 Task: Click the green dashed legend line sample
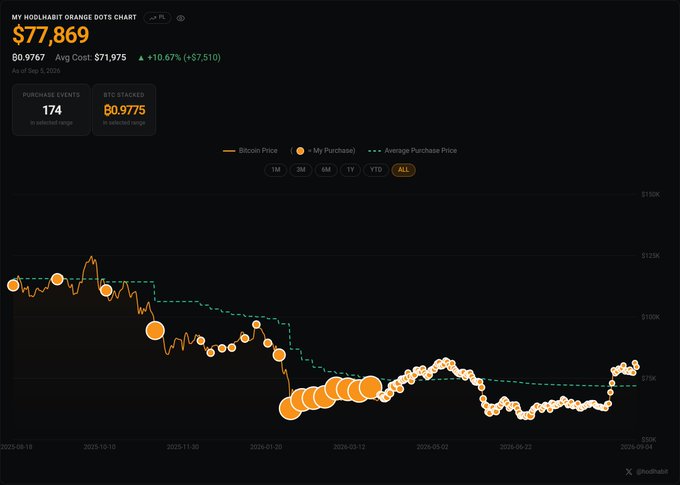click(375, 151)
